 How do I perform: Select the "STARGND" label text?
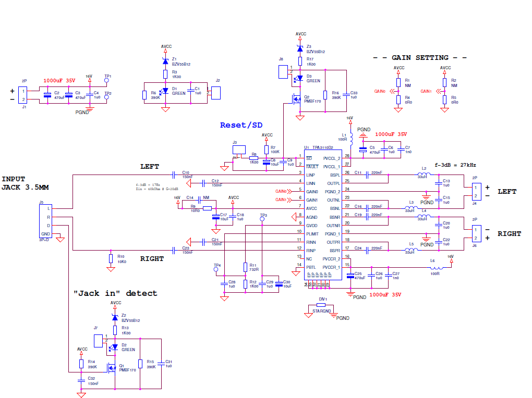click(x=322, y=311)
